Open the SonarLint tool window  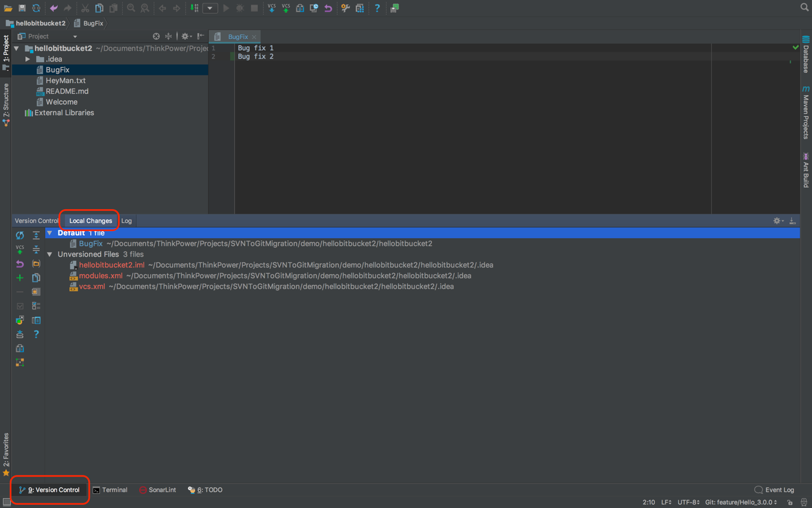coord(157,491)
